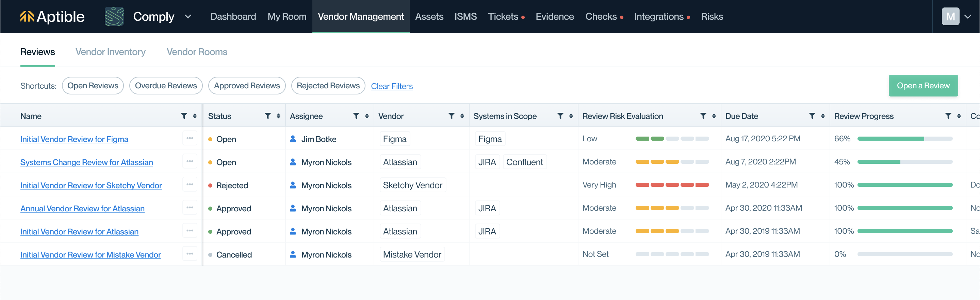Click the M user avatar

click(x=950, y=17)
